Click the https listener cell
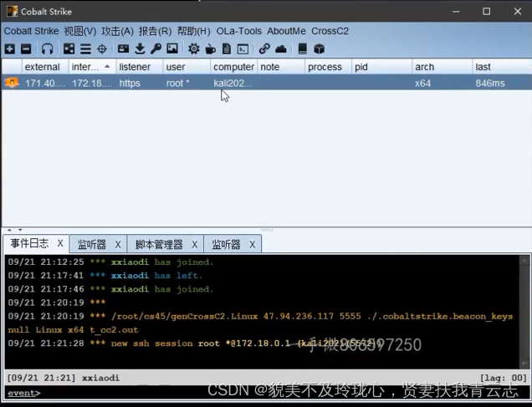 pyautogui.click(x=140, y=83)
